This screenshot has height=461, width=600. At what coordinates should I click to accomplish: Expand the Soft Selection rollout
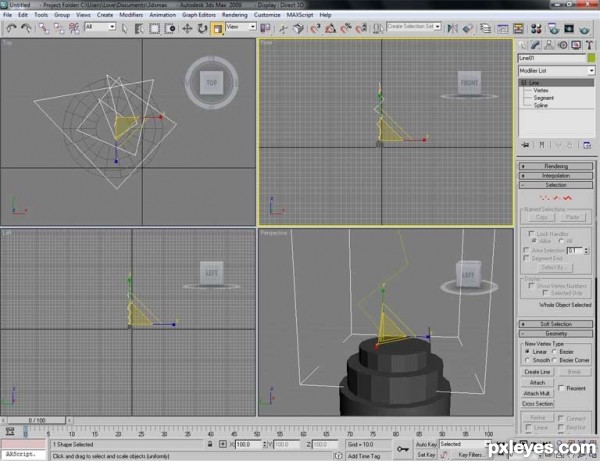click(x=556, y=324)
